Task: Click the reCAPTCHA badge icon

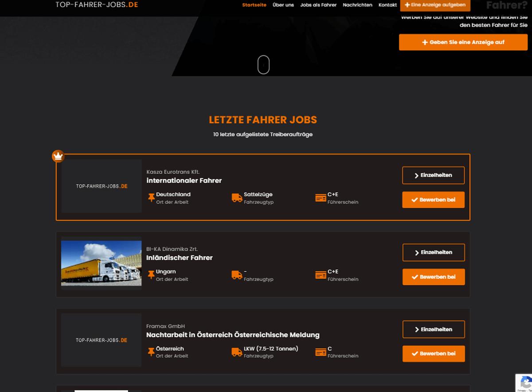Action: [525, 383]
